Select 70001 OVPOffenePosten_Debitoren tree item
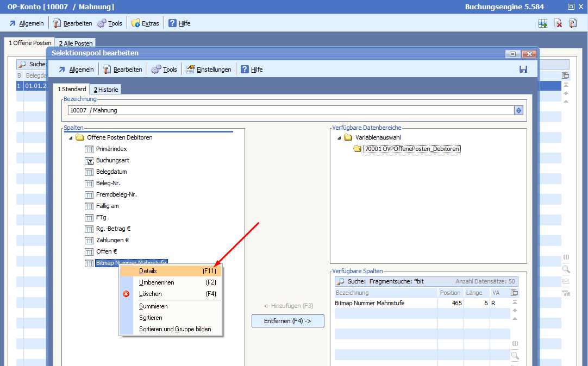This screenshot has height=366, width=588. pyautogui.click(x=412, y=149)
